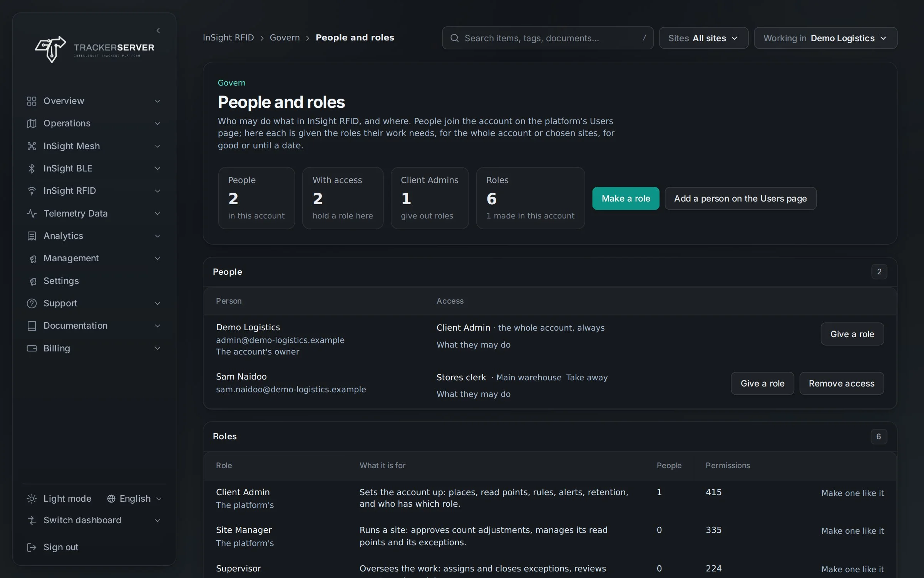This screenshot has height=578, width=924.
Task: Click the Switch dashboard arrows icon
Action: (x=32, y=520)
